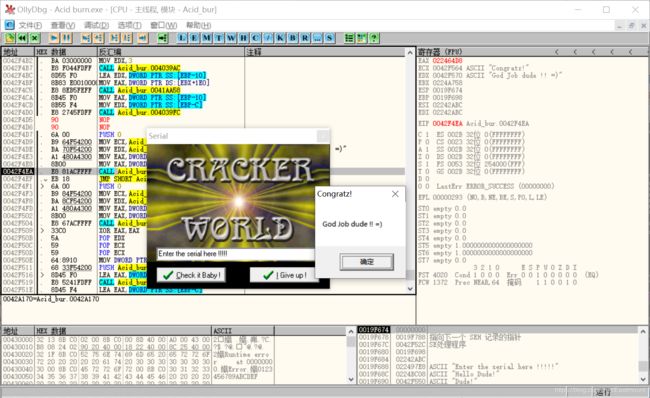Open the 调试(D) menu
Viewport: 650px width, 398px height.
tap(96, 25)
